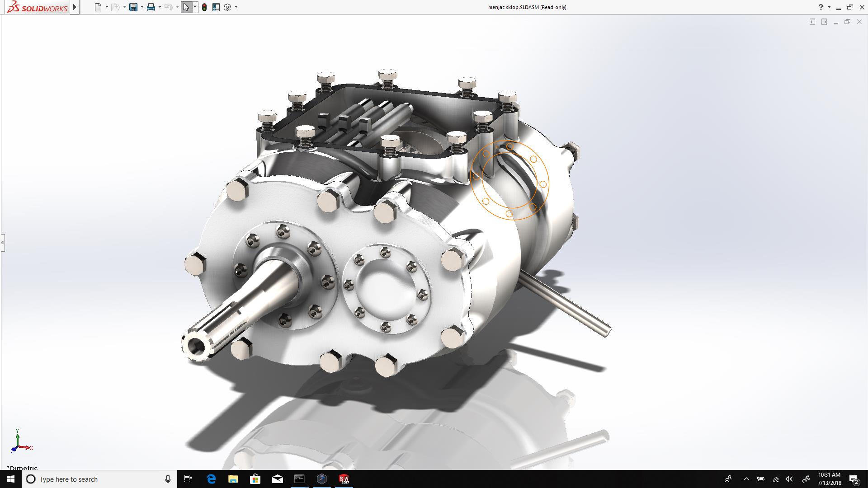Click the Save floppy disk icon
Screen dimensions: 868x488
tap(133, 7)
